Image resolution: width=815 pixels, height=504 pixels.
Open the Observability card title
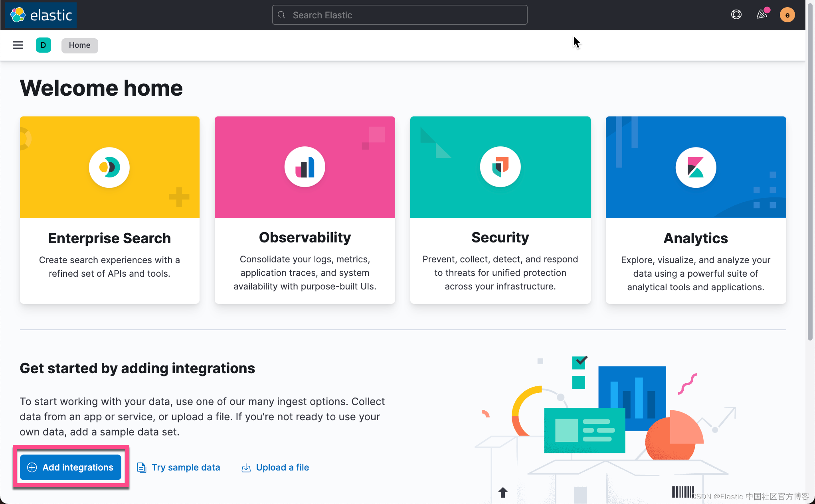pos(305,237)
